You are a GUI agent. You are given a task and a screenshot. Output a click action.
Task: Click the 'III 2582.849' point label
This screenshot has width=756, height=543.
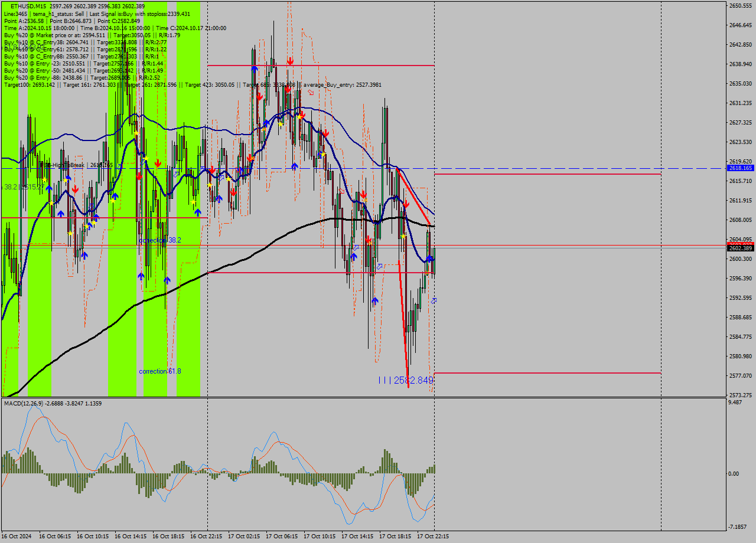(406, 380)
